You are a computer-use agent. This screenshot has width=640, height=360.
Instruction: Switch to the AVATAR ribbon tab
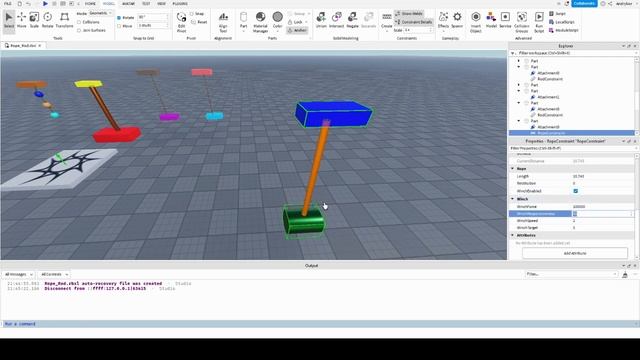(x=128, y=4)
